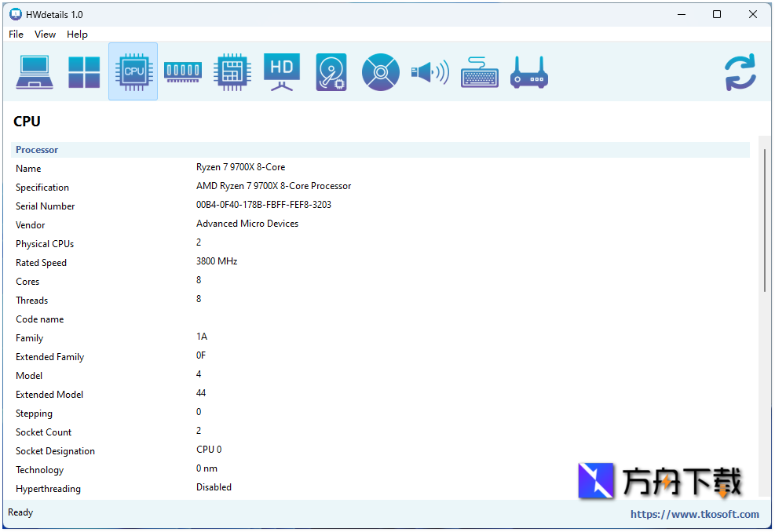Click the Stepping label

click(x=34, y=413)
